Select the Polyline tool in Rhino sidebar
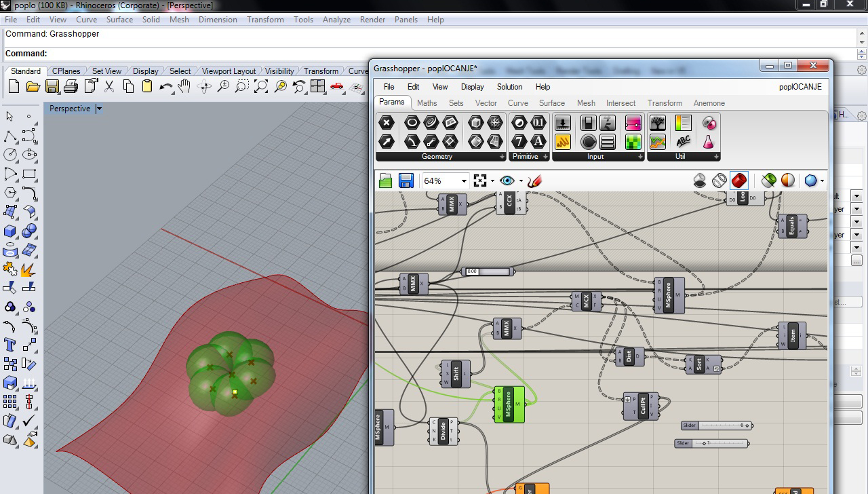 click(10, 136)
